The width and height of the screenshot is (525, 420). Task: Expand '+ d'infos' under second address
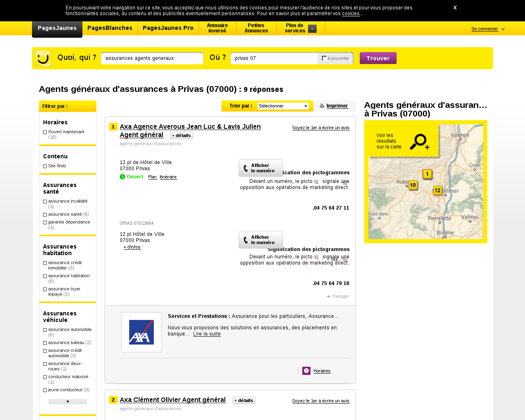132,247
